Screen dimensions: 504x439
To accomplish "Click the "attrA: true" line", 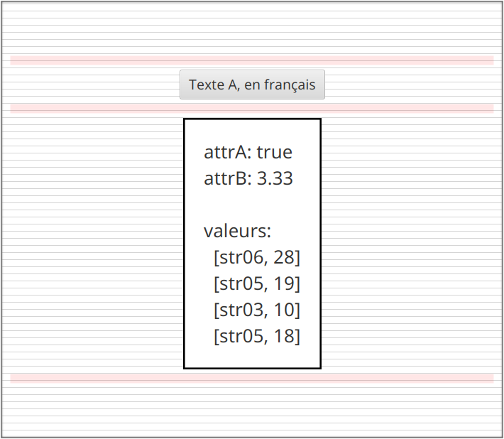I will (x=248, y=152).
